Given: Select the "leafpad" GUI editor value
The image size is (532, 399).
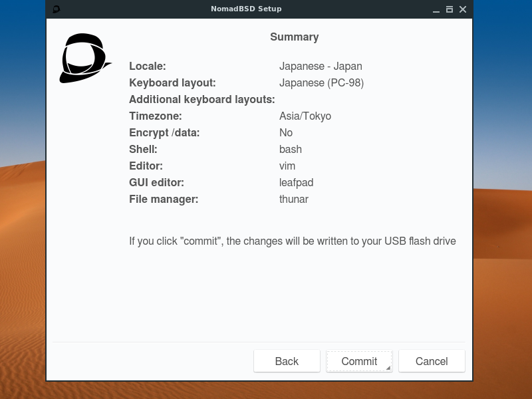Looking at the screenshot, I should (296, 182).
